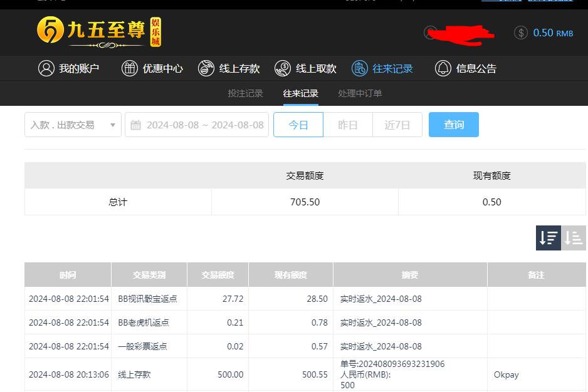Click the 查询 search button

453,125
